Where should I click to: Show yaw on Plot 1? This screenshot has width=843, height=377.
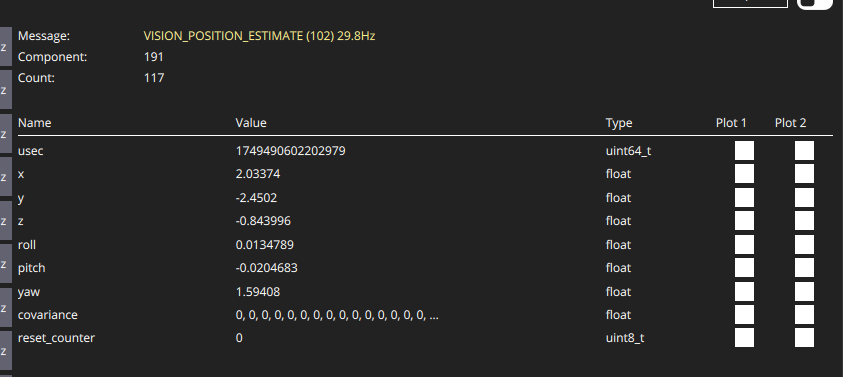[x=744, y=291]
